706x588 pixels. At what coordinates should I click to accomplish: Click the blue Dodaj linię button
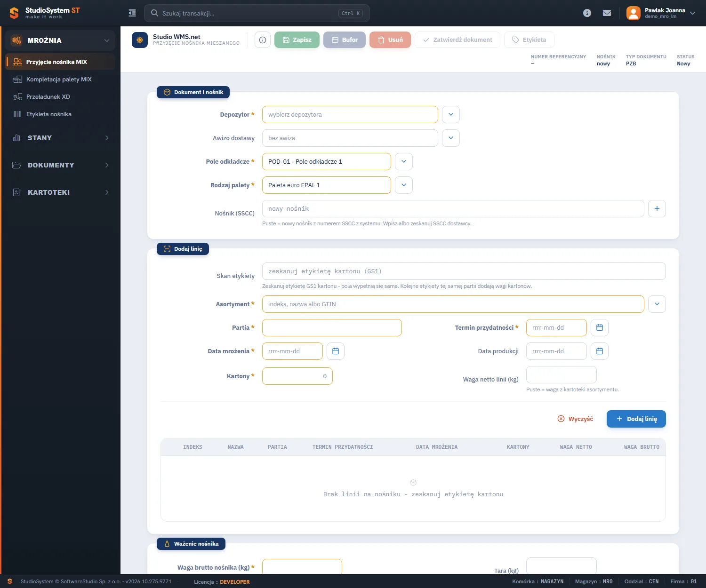point(636,419)
